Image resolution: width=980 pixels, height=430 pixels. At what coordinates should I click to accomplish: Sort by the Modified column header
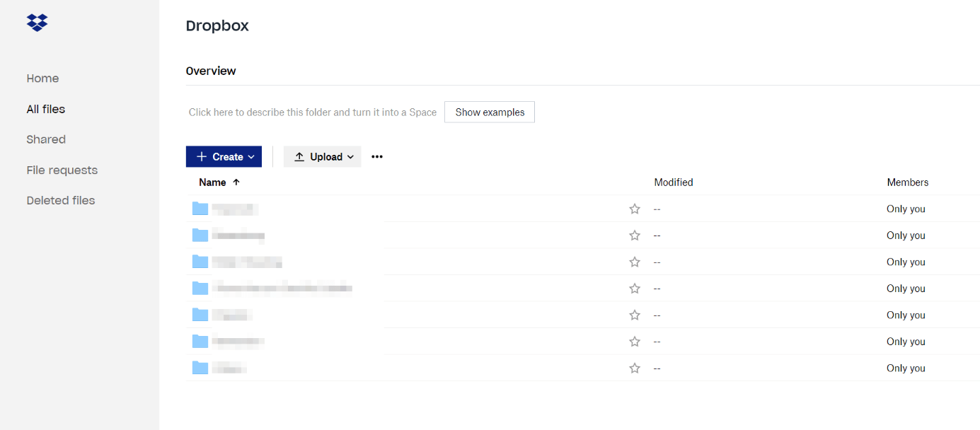pos(674,182)
